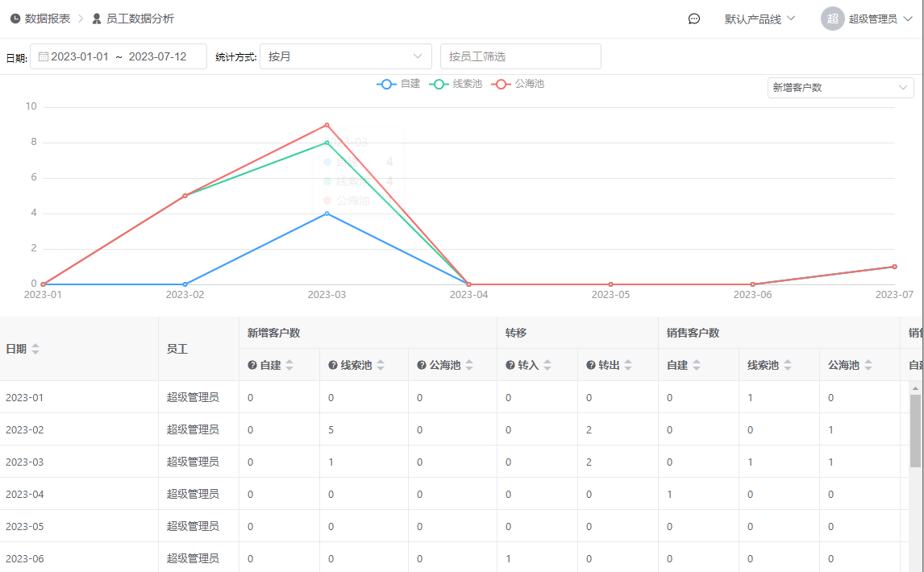Image resolution: width=924 pixels, height=572 pixels.
Task: Sort by 转入 column arrows
Action: [x=547, y=365]
